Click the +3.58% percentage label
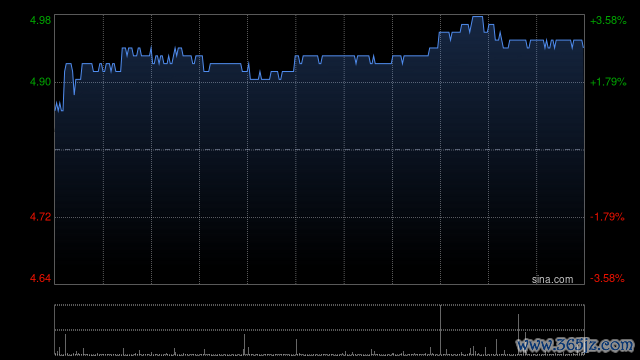This screenshot has width=640, height=360. 608,20
